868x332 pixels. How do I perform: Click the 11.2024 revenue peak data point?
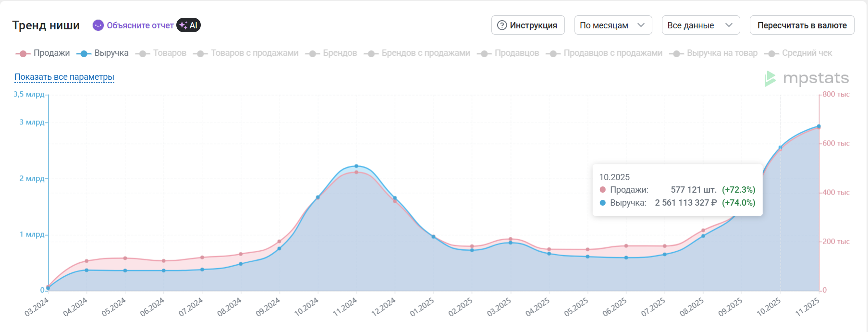tap(356, 166)
